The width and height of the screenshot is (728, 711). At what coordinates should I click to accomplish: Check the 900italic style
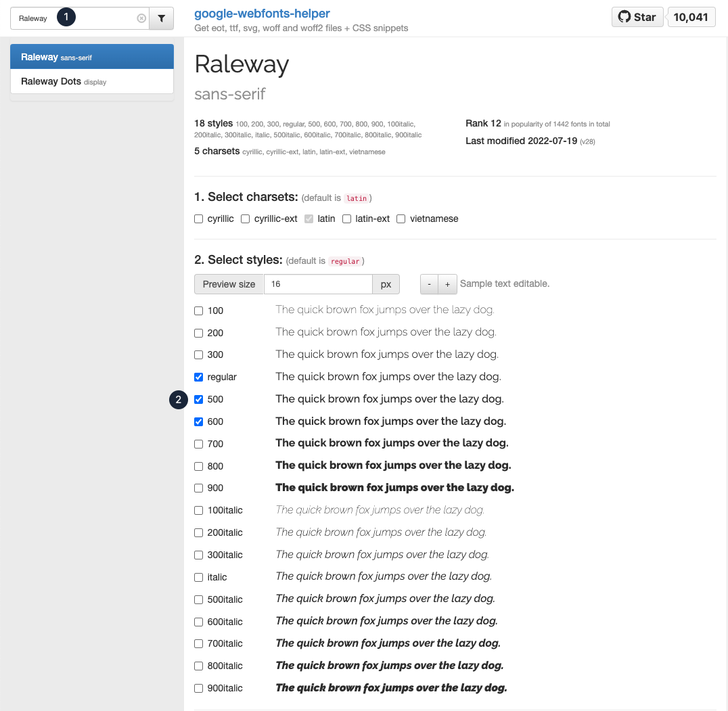click(x=199, y=688)
